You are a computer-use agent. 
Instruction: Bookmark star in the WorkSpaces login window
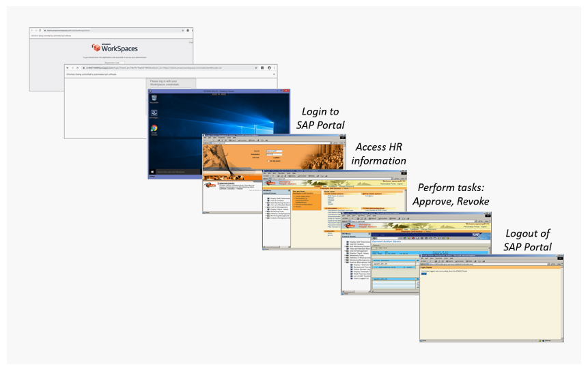pos(256,68)
